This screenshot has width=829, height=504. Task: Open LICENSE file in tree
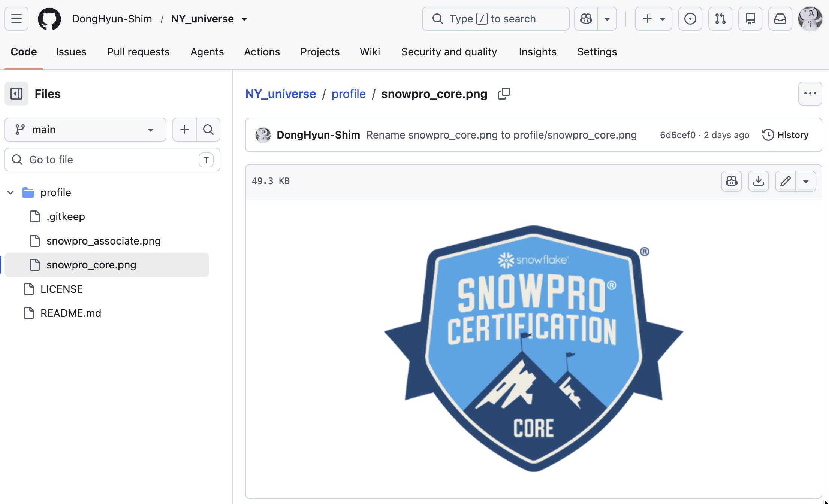pos(61,289)
